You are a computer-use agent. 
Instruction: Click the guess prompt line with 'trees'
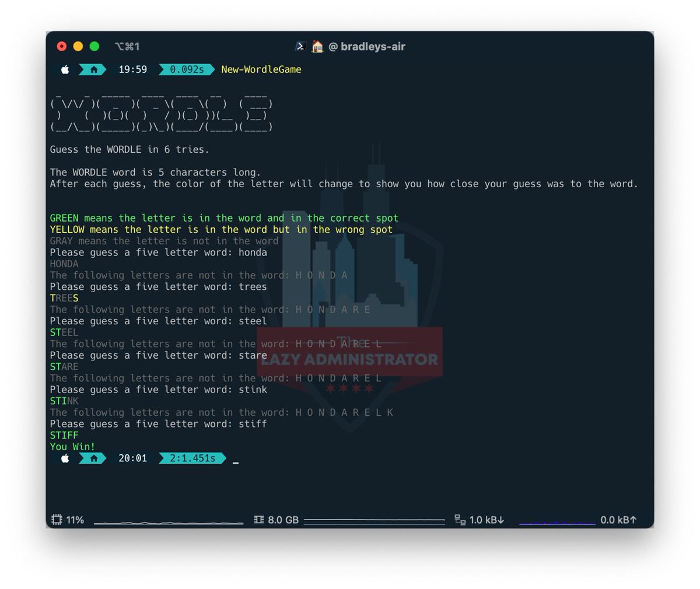coord(159,287)
